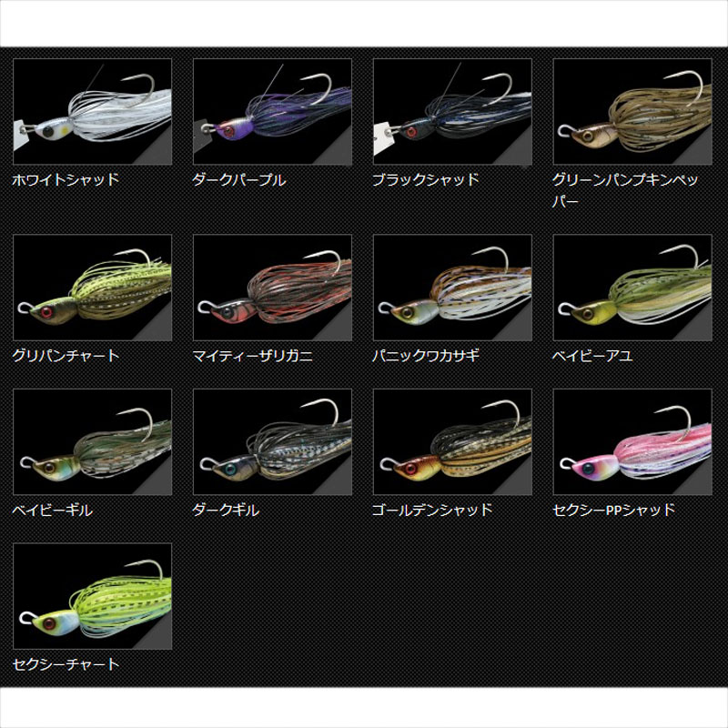Open the ブラックシャッド lure photo
728x728 pixels.
452,112
